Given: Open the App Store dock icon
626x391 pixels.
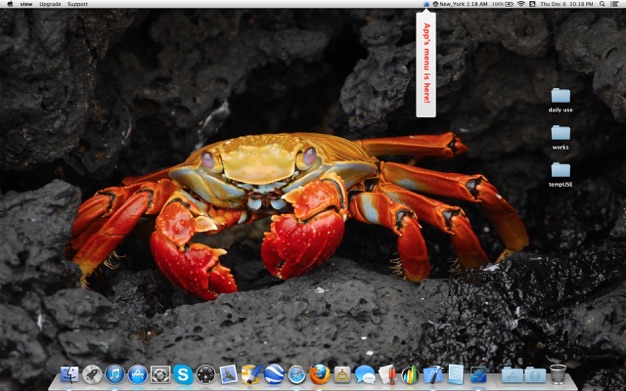Looking at the screenshot, I should [138, 375].
